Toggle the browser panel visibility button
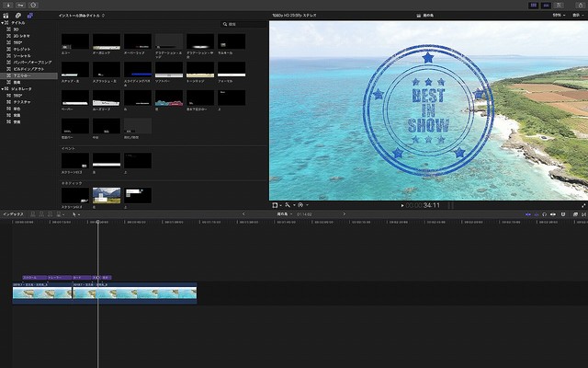The height and width of the screenshot is (368, 588). pos(535,5)
